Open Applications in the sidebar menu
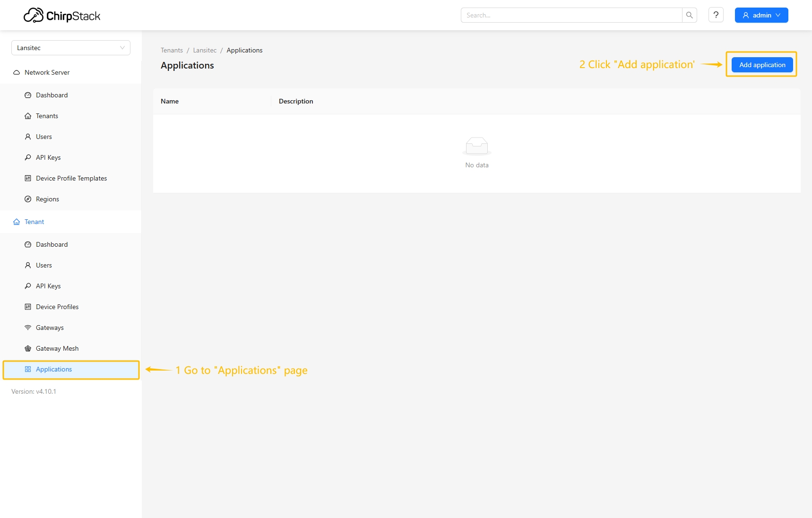Screen dimensions: 812x518 click(54, 369)
